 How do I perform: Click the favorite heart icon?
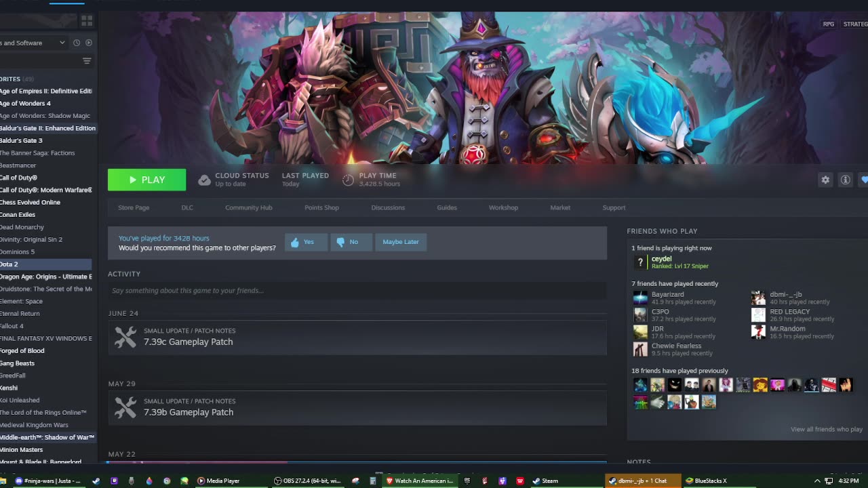coord(864,180)
